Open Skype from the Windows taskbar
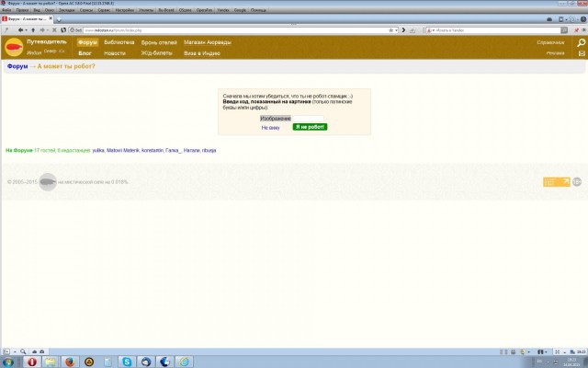This screenshot has height=368, width=588. [127, 362]
